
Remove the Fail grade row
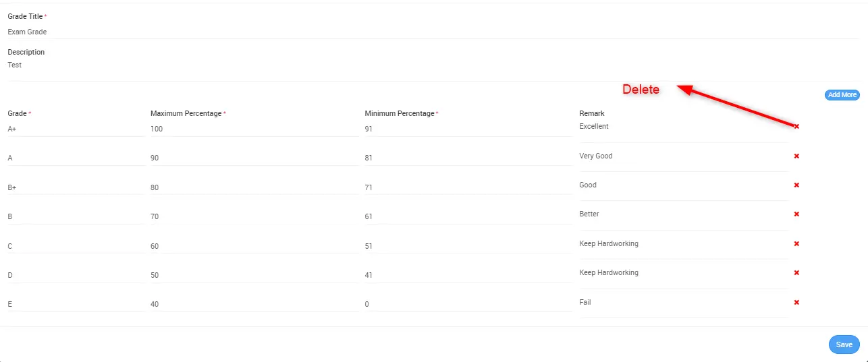point(796,302)
